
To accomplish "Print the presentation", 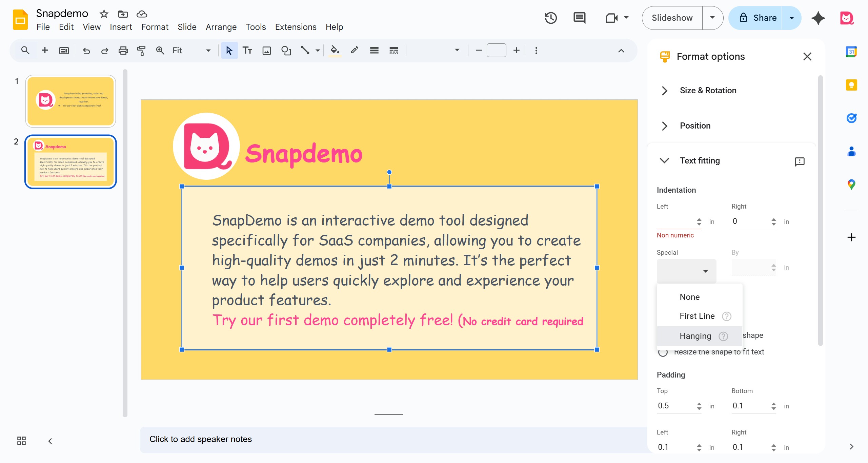I will click(x=123, y=51).
